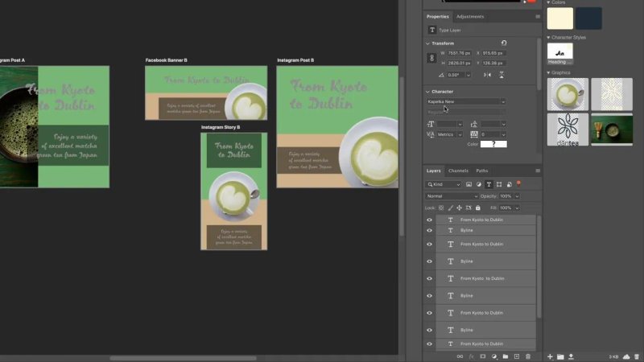Select the cream library color swatch

[x=559, y=18]
